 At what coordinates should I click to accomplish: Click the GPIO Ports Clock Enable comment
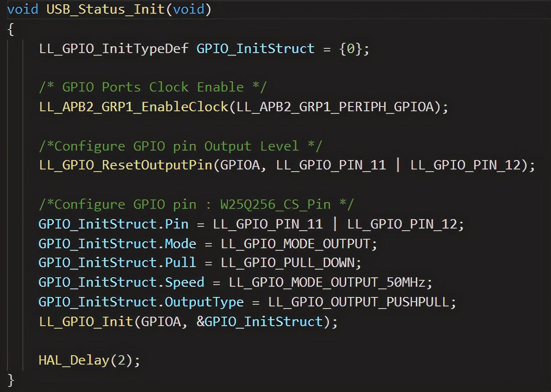pyautogui.click(x=153, y=87)
